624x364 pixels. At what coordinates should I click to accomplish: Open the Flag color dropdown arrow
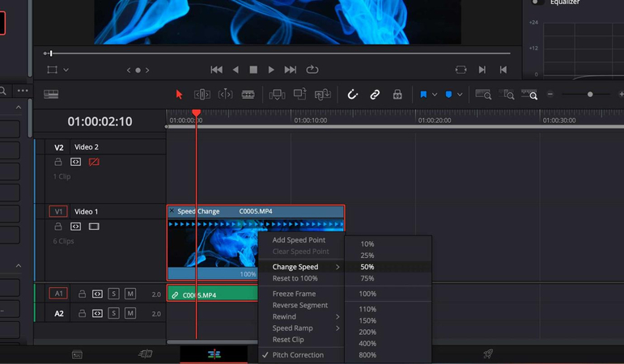coord(435,95)
